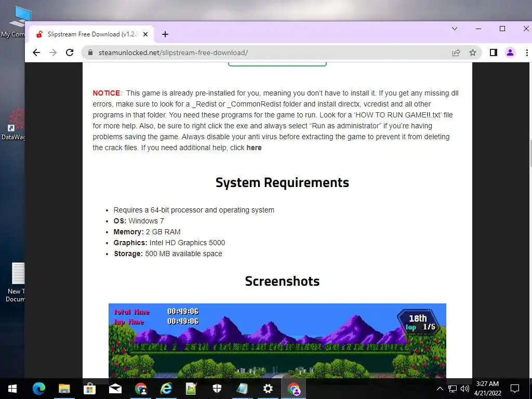
Task: Launch Internet Explorer from the taskbar
Action: click(166, 389)
